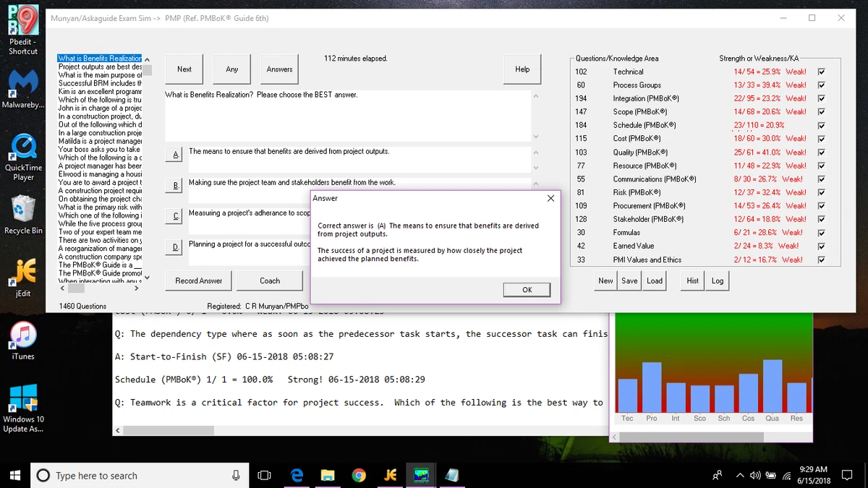Click OK in the Answer dialog

click(527, 290)
